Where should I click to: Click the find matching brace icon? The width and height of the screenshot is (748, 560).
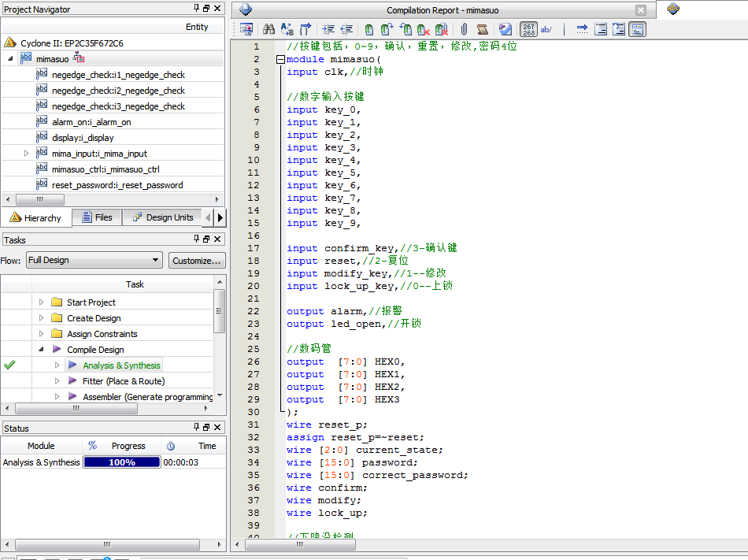point(305,30)
